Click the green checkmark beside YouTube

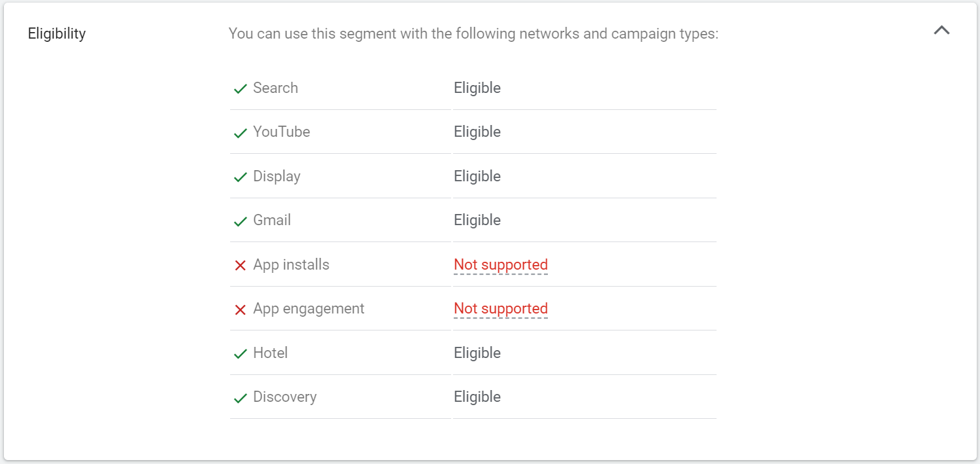(241, 133)
